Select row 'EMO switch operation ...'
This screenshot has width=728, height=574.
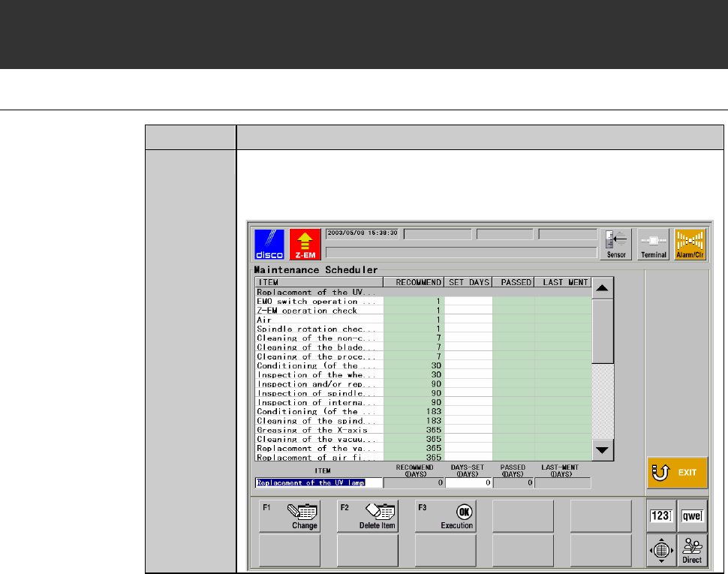423,301
